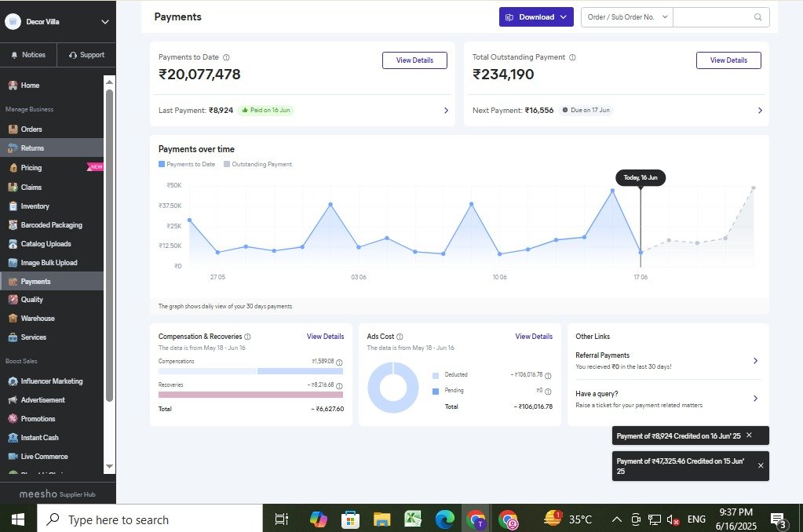Go to Catalog Uploads in sidebar
803x532 pixels.
(x=46, y=244)
